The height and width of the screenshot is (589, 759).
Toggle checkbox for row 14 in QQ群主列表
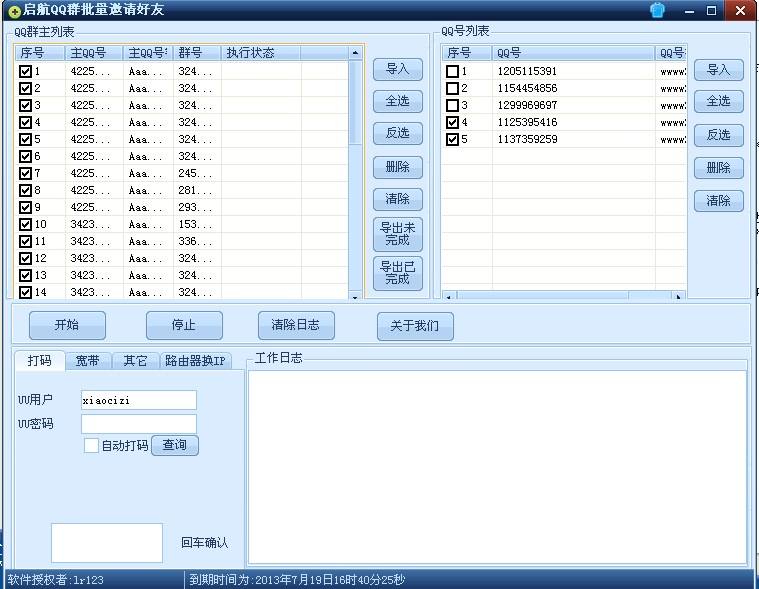[x=25, y=292]
